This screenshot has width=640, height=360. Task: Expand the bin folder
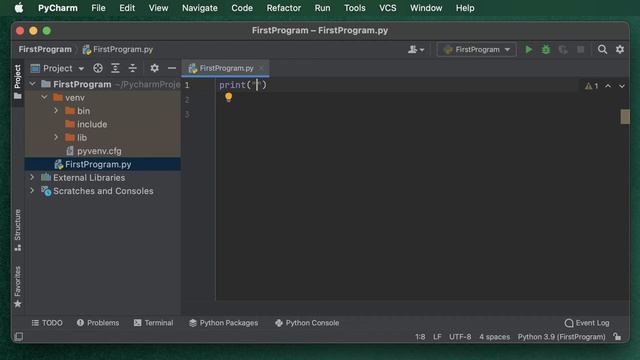[x=56, y=111]
